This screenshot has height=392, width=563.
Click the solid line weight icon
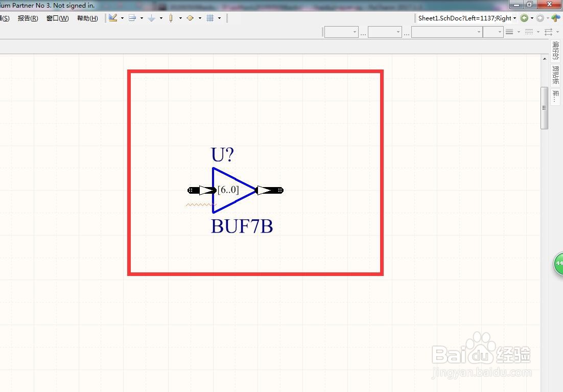pyautogui.click(x=509, y=32)
